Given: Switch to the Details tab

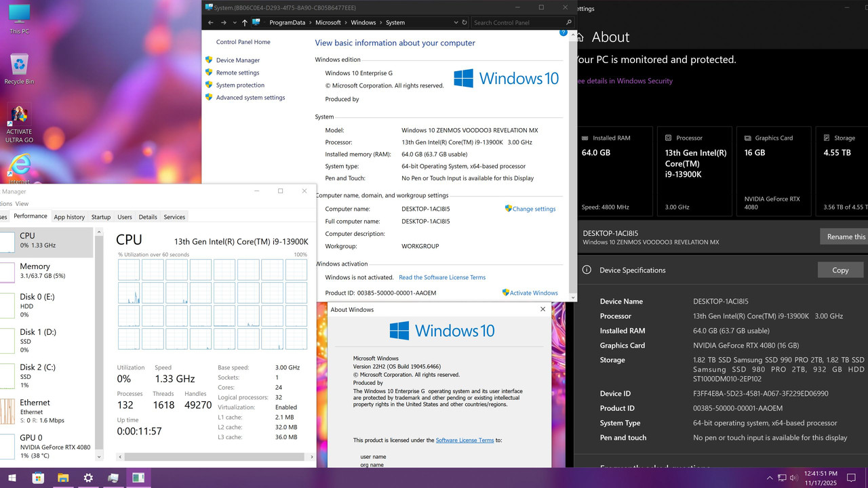Looking at the screenshot, I should coord(148,217).
